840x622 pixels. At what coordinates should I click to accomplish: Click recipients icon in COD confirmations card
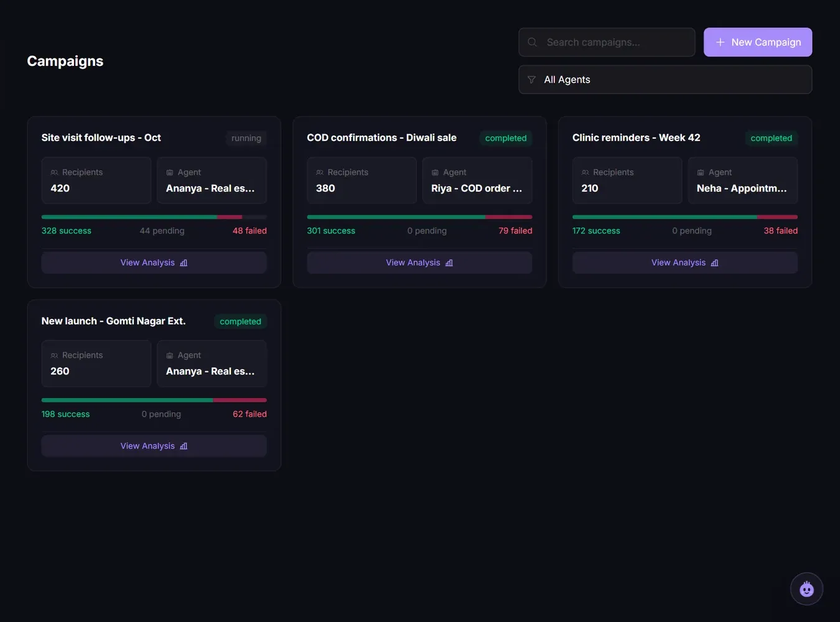pos(320,172)
